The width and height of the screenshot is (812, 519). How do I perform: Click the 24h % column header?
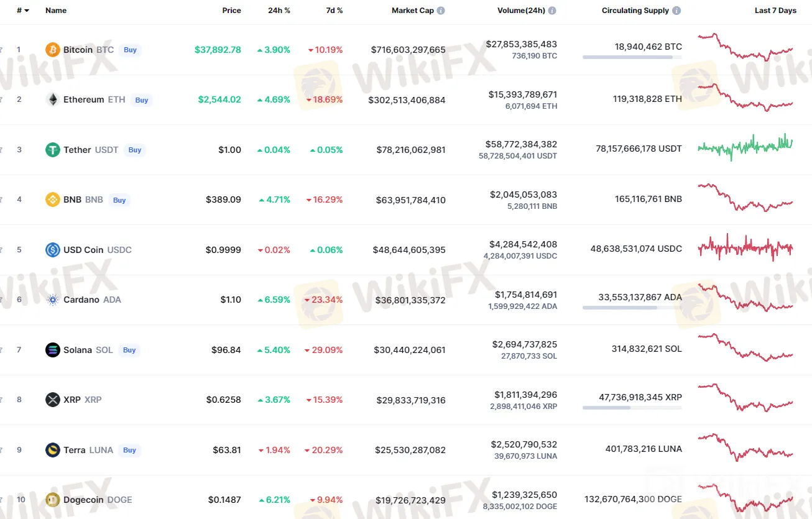coord(279,11)
